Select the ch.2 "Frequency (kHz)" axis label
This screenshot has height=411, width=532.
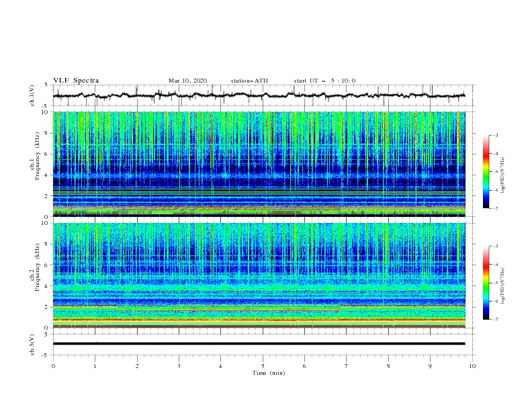click(x=38, y=267)
